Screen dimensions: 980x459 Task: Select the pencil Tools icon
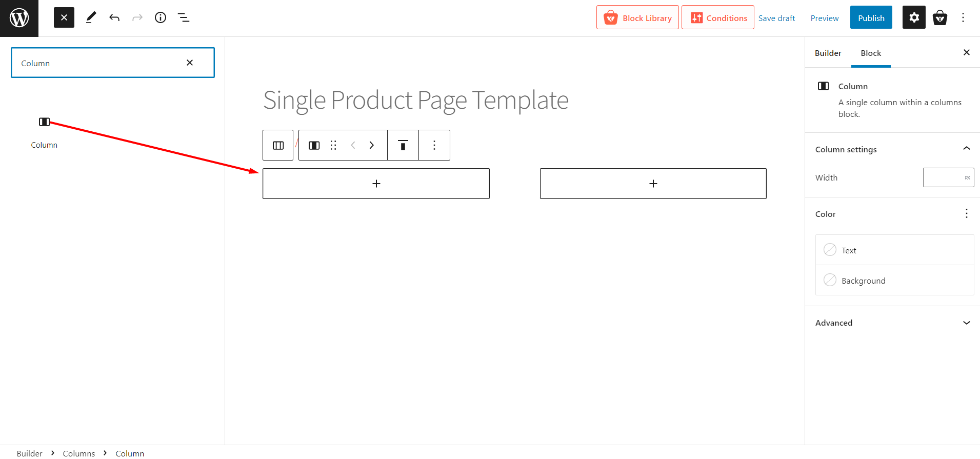click(91, 17)
